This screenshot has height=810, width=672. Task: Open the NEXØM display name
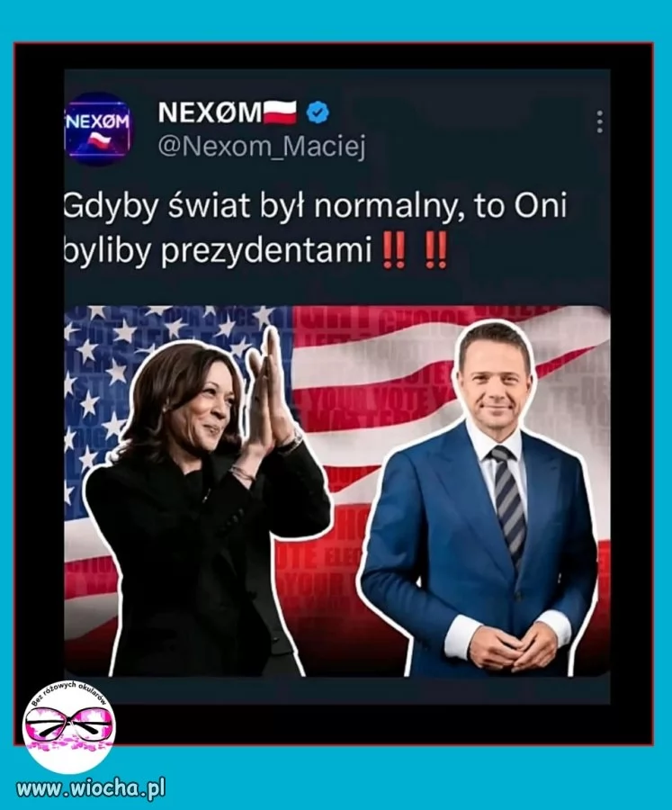click(x=211, y=112)
